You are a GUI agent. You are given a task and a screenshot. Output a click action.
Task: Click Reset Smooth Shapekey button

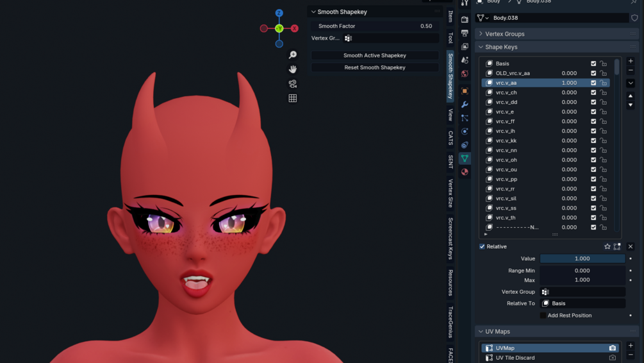(x=375, y=67)
